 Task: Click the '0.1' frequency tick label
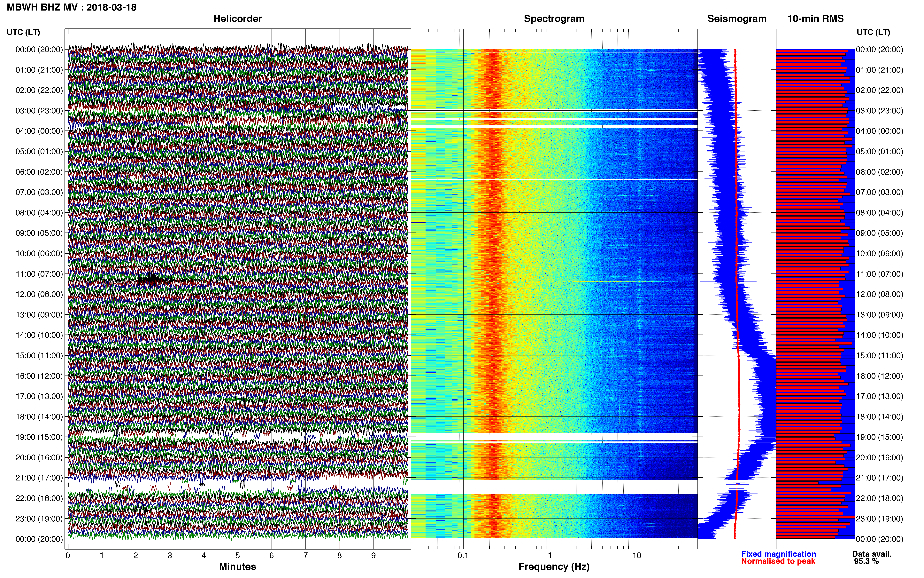coord(463,556)
